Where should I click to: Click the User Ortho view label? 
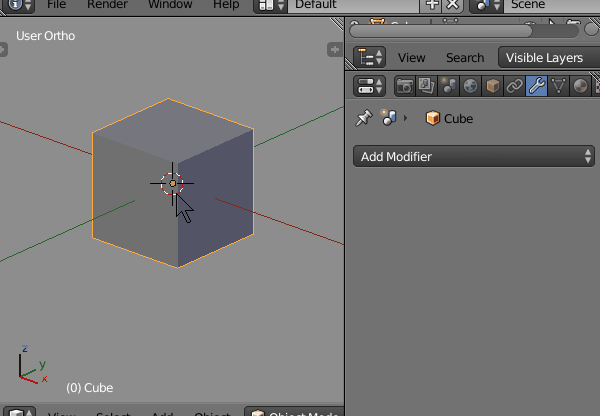(46, 36)
